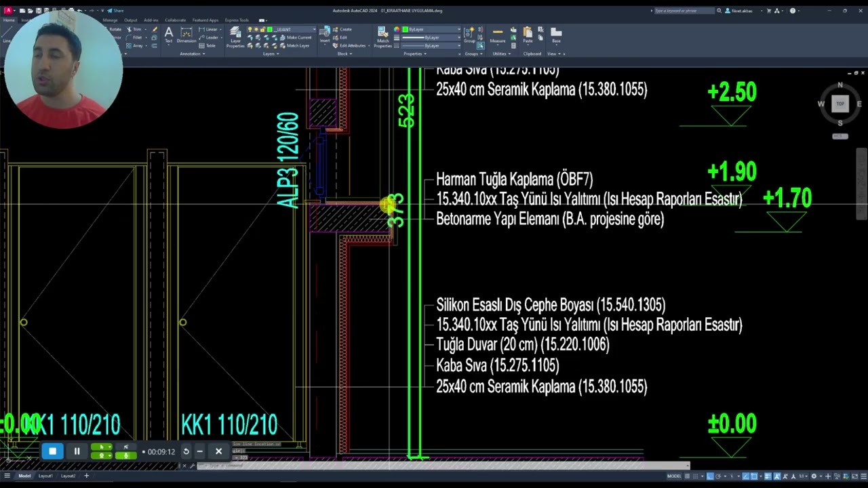Select the Text annotation tool
868x488 pixels.
pos(169,35)
